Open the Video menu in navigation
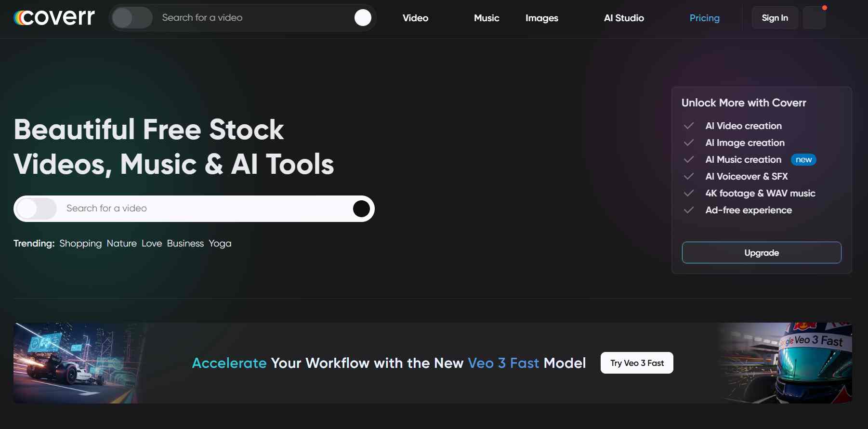Screen dimensions: 868x429 (x=415, y=18)
